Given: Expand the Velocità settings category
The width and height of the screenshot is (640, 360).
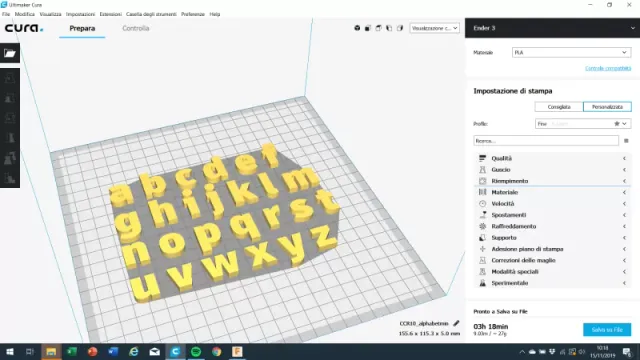Looking at the screenshot, I should (x=552, y=204).
